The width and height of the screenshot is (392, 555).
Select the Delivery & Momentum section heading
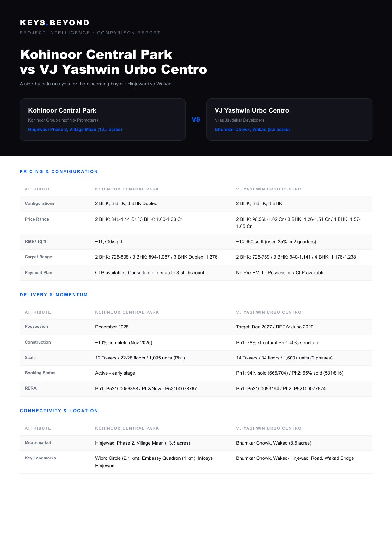[x=54, y=295]
